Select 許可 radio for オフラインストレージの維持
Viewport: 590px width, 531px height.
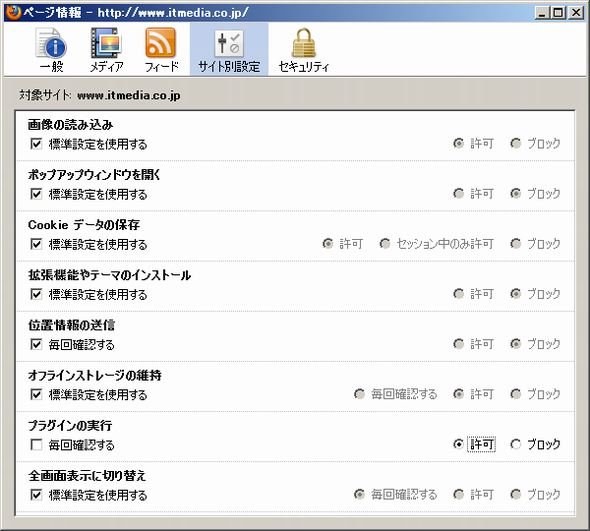point(458,394)
